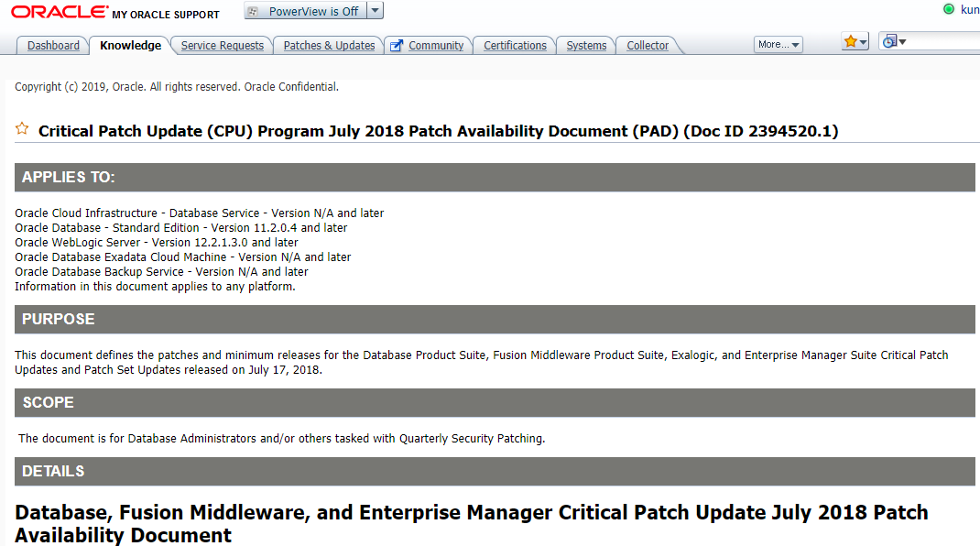Image resolution: width=980 pixels, height=546 pixels.
Task: Click the MY ORACLE SUPPORT header text
Action: (166, 15)
